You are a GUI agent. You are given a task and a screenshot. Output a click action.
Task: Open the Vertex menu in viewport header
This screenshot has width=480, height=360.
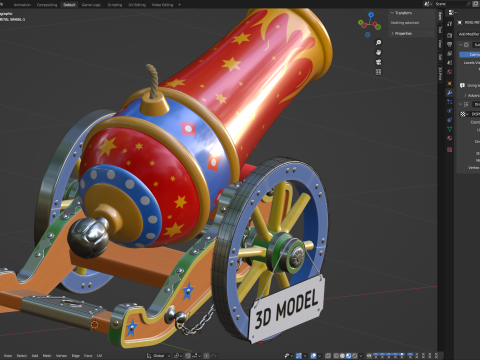(61, 356)
